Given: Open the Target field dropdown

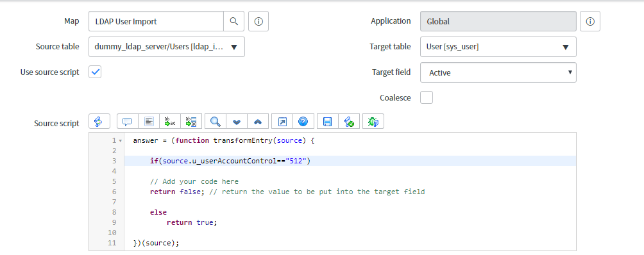Looking at the screenshot, I should tap(498, 72).
